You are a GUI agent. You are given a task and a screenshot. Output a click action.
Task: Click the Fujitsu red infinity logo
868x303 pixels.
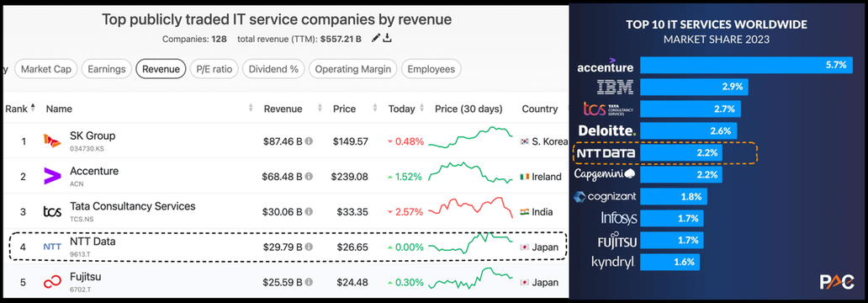52,283
